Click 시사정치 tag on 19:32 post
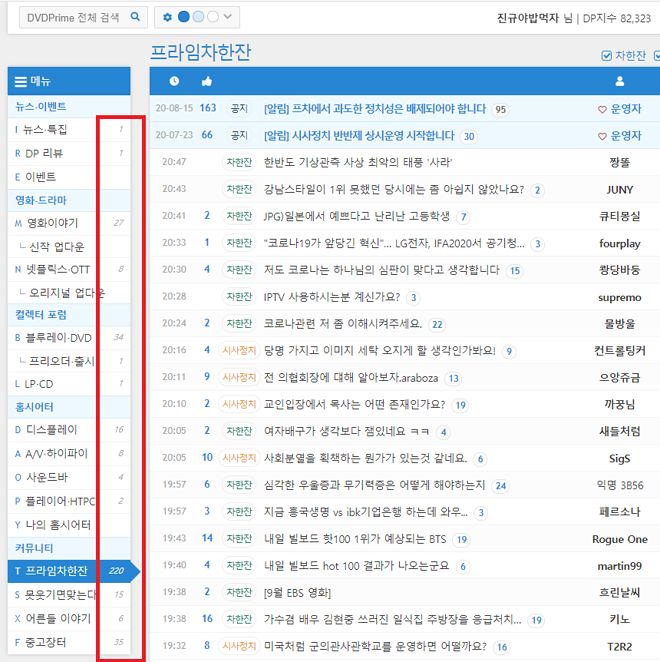The height and width of the screenshot is (662, 660). tap(239, 646)
